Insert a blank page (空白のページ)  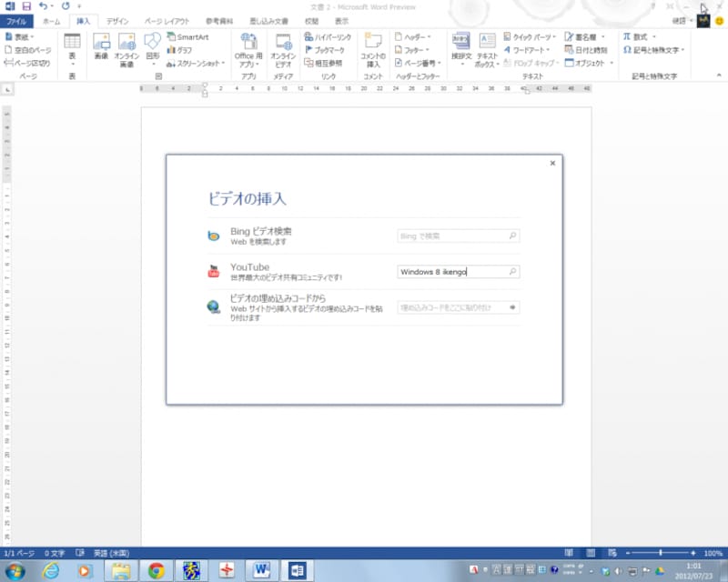[28, 50]
